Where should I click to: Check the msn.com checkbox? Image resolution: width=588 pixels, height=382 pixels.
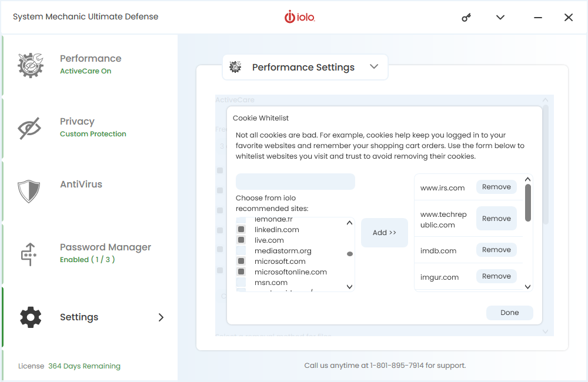point(241,282)
